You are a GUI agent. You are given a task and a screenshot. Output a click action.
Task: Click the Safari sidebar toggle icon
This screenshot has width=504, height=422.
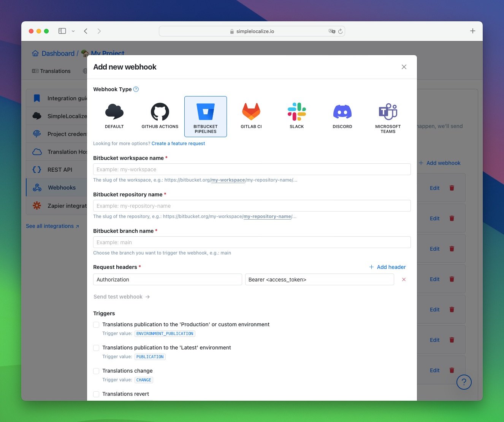pos(62,31)
